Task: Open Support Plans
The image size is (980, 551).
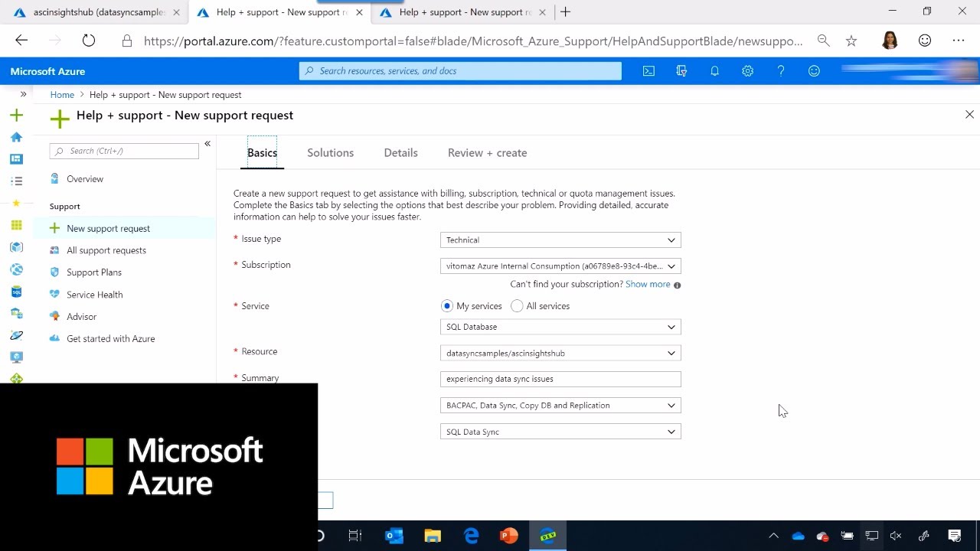Action: click(x=93, y=272)
